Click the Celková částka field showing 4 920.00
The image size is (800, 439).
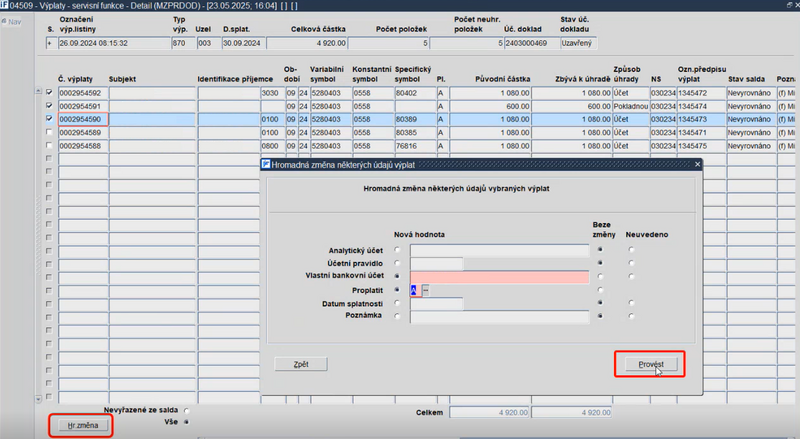[307, 43]
